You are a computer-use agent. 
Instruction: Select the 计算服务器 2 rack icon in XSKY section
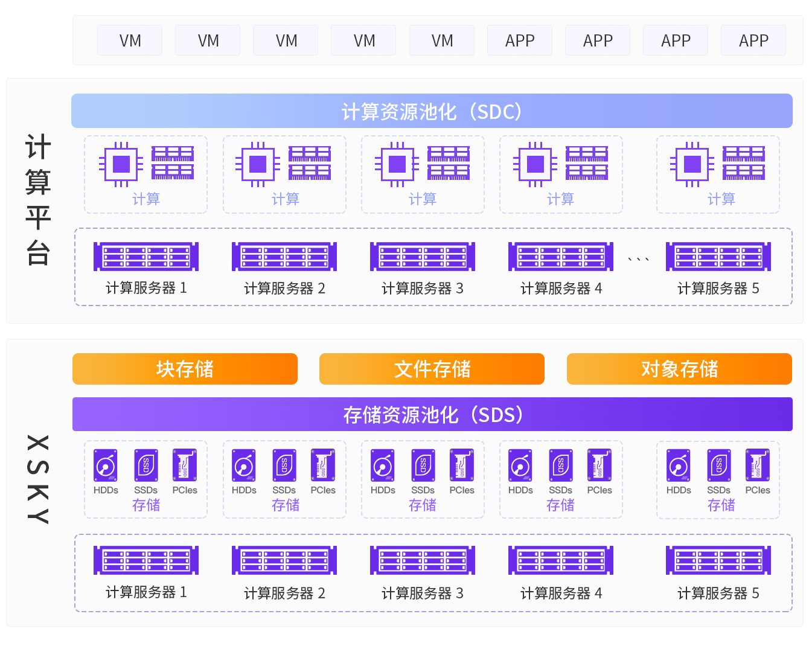coord(284,560)
